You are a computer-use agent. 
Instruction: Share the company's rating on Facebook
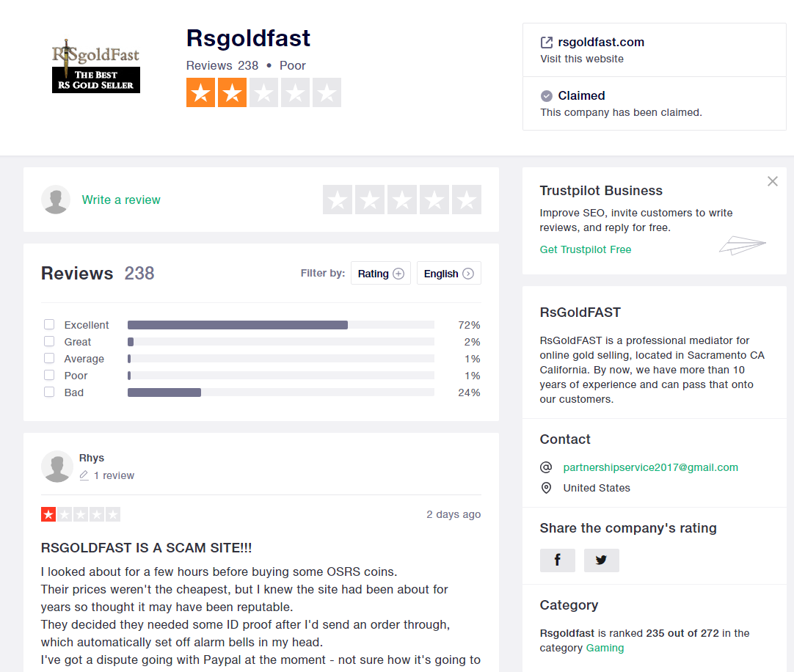(x=558, y=560)
